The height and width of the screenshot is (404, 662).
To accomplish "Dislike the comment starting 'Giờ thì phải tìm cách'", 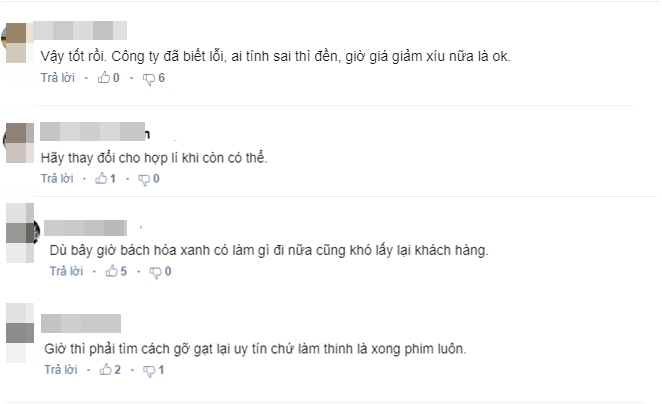I will 149,371.
